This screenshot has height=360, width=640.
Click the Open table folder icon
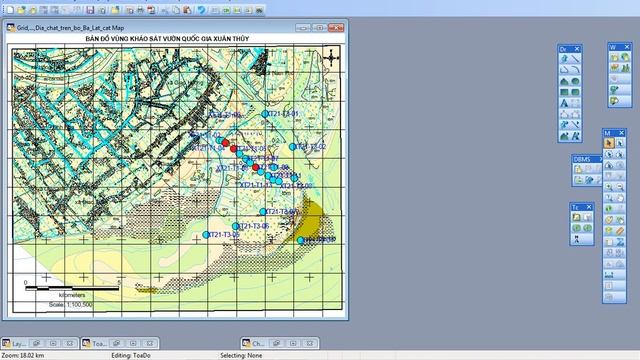click(21, 10)
